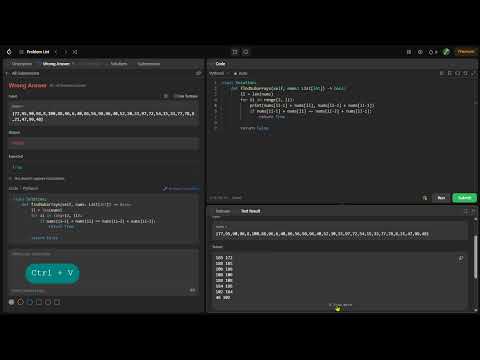
Task: Click the layout icon in top center
Action: pyautogui.click(x=235, y=52)
